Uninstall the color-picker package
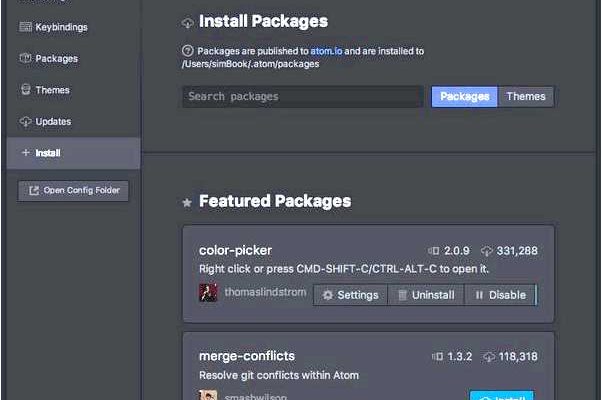Viewport: 602px width, 400px height. coord(426,295)
